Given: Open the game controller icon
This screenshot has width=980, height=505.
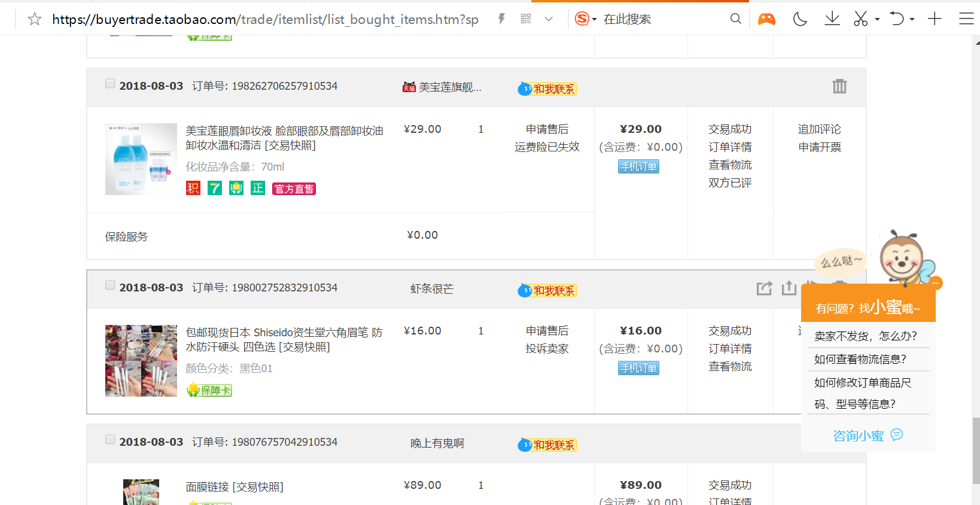Looking at the screenshot, I should tap(766, 19).
